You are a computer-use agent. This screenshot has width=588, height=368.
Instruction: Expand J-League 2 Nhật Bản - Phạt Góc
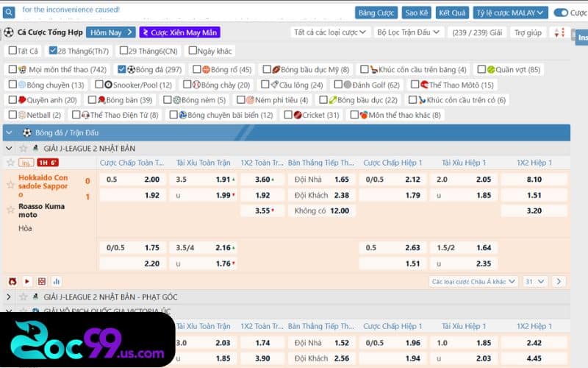point(9,297)
